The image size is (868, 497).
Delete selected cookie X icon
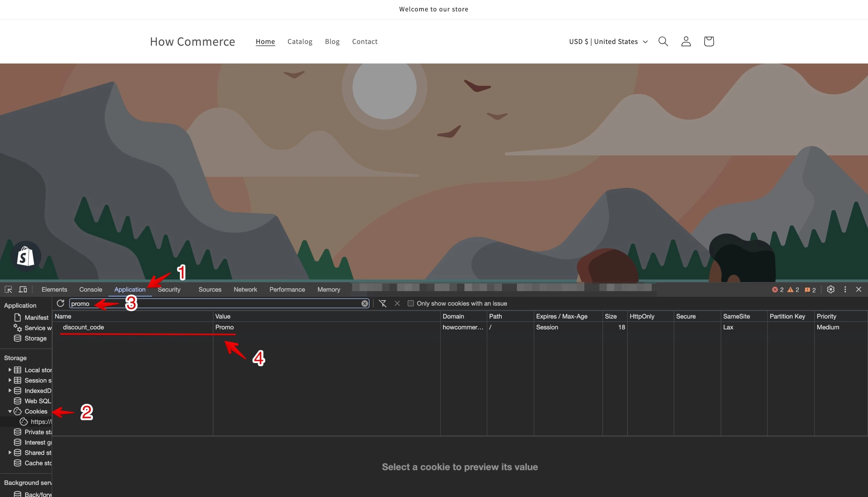tap(397, 303)
